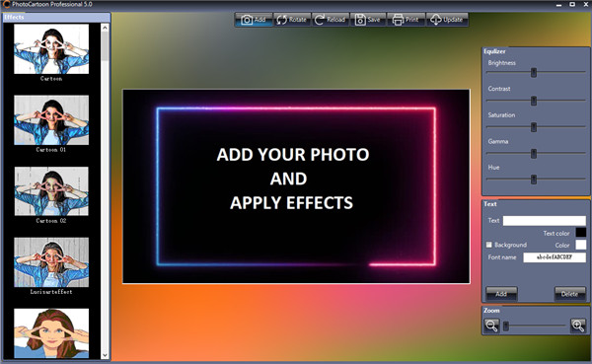Screen dimensions: 592x364
Task: Open Update from the toolbar
Action: 447,20
